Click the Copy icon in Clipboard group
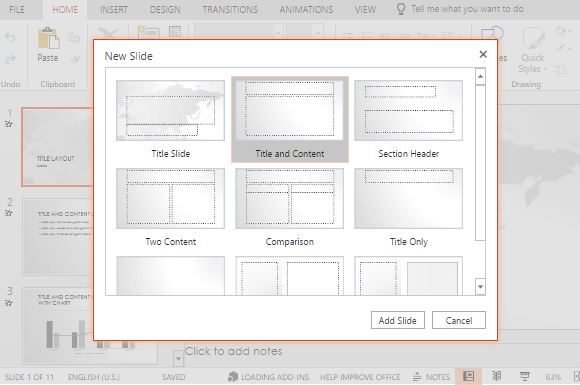This screenshot has width=580, height=385. coord(74,38)
